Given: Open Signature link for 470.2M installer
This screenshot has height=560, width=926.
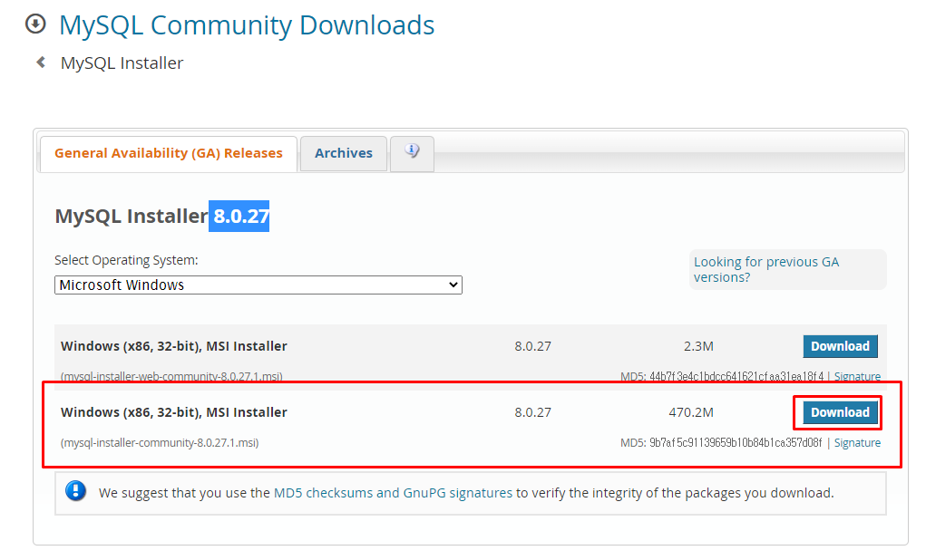Looking at the screenshot, I should tap(857, 442).
